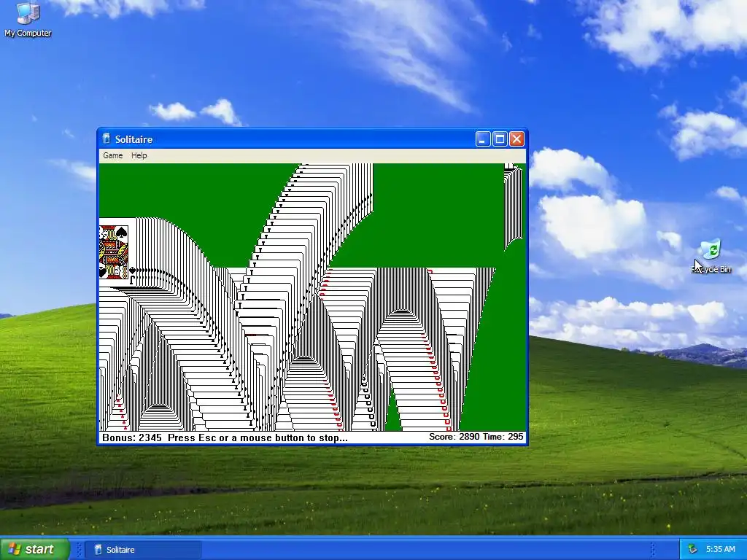
Task: Click the Score: 2890 status text
Action: (x=454, y=437)
